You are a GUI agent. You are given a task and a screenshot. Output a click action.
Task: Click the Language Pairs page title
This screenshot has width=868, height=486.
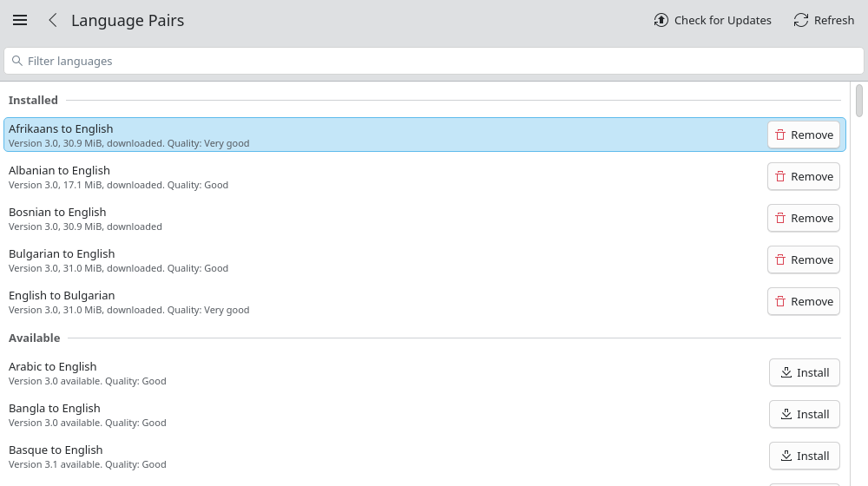[128, 21]
